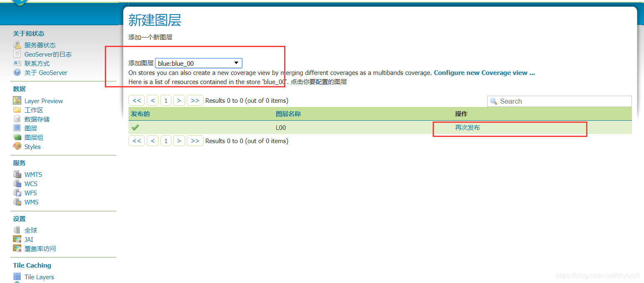The image size is (644, 283).
Task: Click the top pager page 1 button
Action: point(166,100)
